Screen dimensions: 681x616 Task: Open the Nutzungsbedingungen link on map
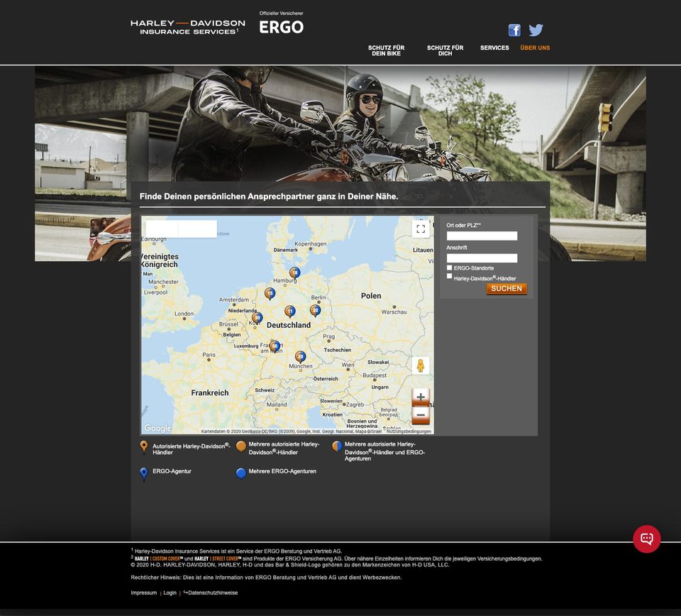(409, 431)
